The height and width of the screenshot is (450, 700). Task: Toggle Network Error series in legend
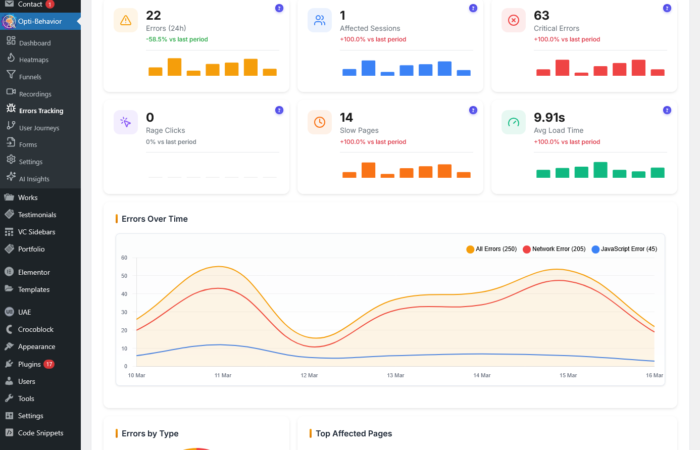pos(555,248)
